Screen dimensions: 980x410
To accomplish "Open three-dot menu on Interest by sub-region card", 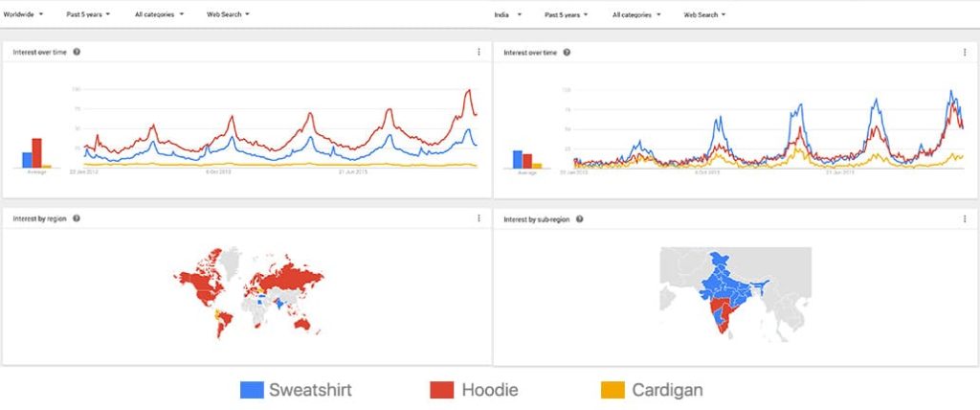I will [x=964, y=219].
